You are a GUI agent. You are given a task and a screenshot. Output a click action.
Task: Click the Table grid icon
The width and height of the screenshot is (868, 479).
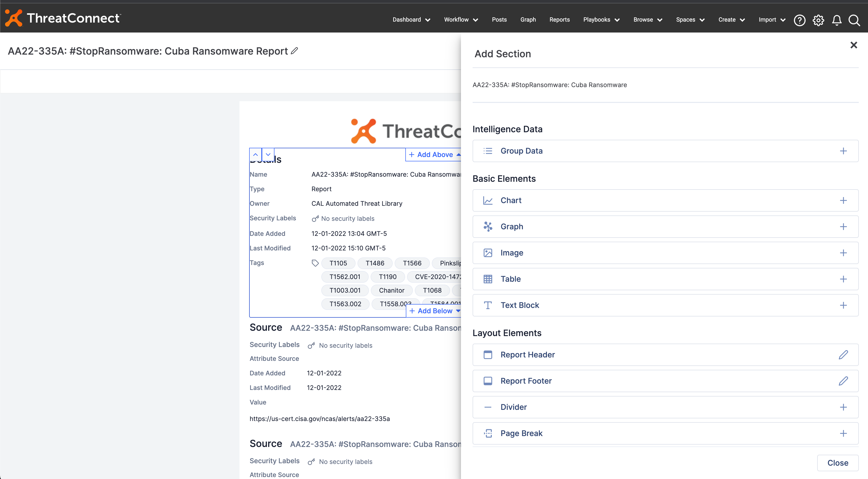[x=488, y=279]
